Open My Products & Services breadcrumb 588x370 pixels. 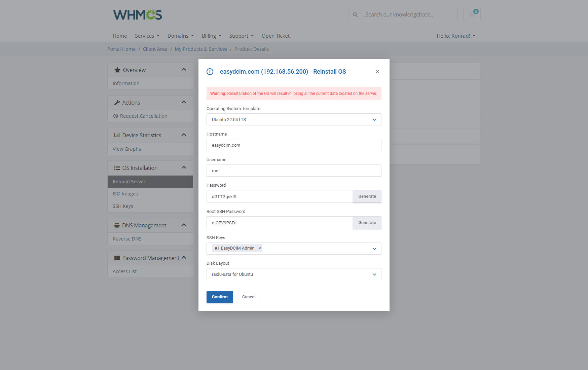click(201, 49)
